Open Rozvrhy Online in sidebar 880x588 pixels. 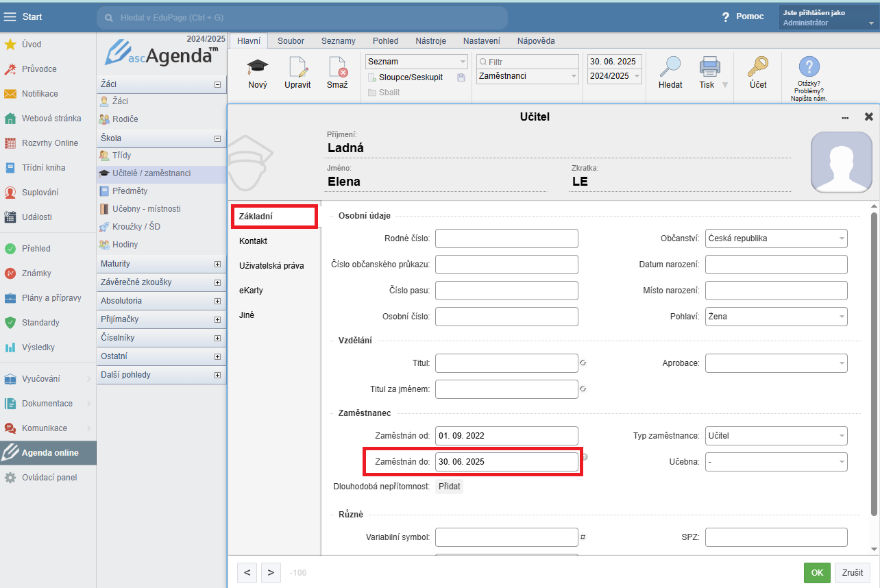pos(48,143)
